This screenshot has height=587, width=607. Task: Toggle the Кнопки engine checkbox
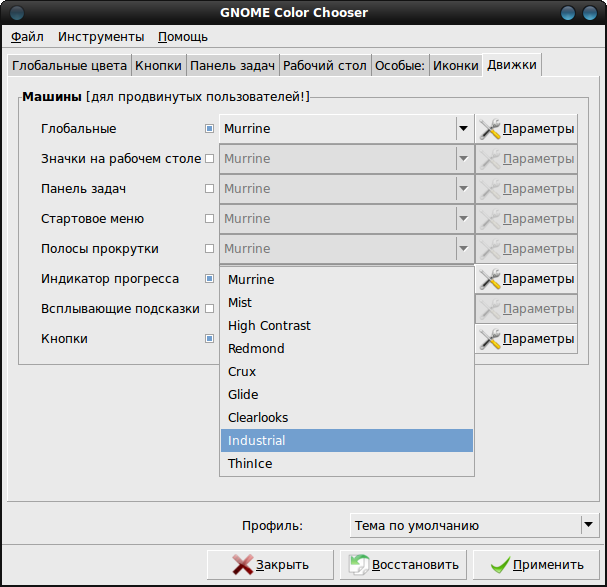(x=209, y=338)
